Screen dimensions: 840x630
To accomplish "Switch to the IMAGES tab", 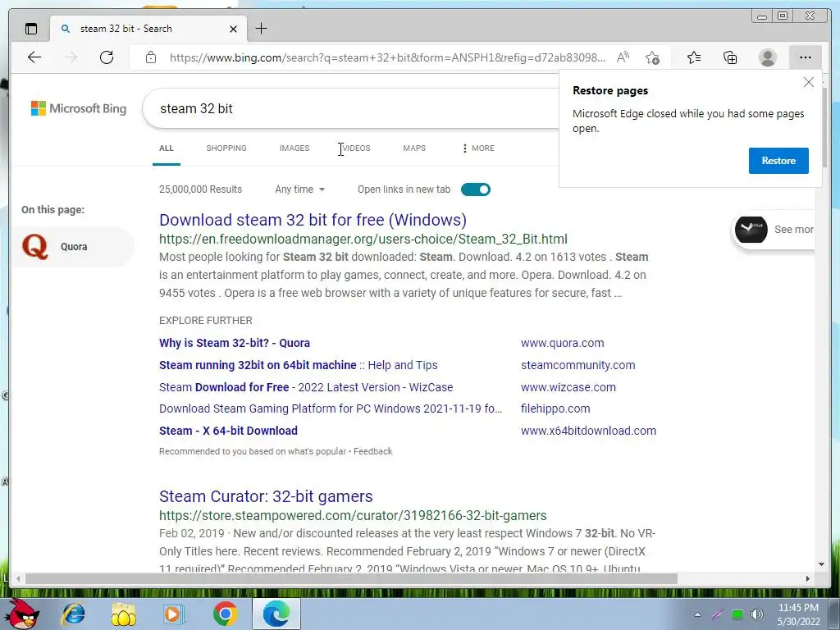I will (294, 148).
